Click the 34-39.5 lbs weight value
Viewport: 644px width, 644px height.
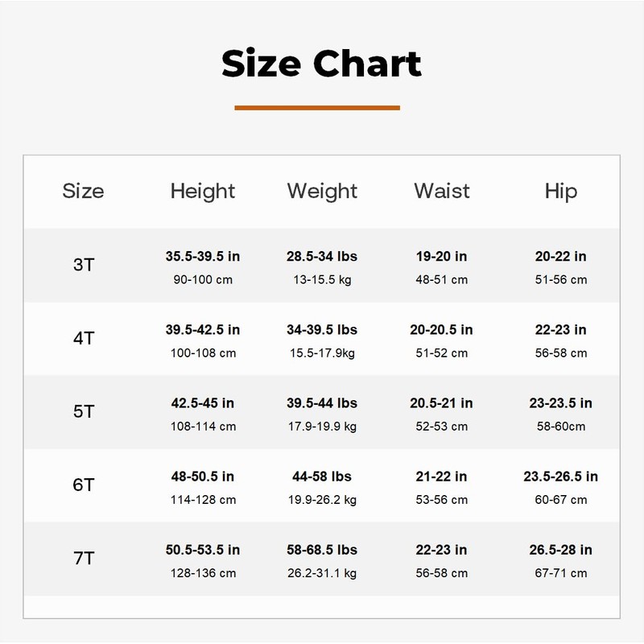point(322,330)
